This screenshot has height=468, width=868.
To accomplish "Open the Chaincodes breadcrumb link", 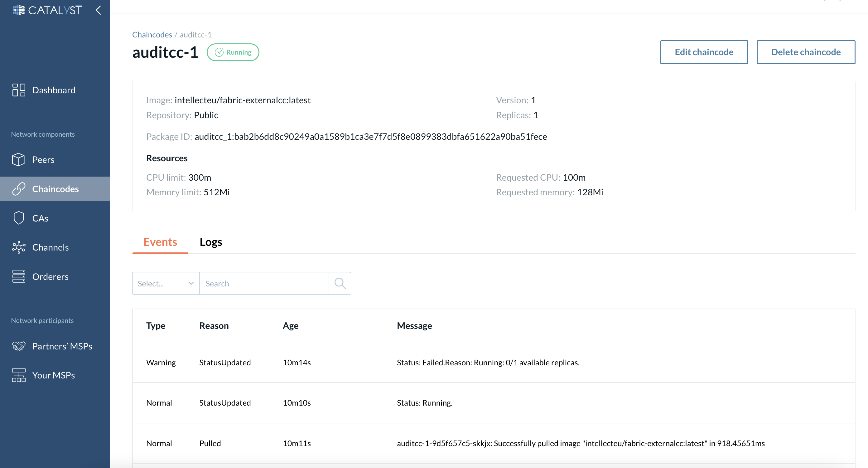I will pyautogui.click(x=152, y=35).
